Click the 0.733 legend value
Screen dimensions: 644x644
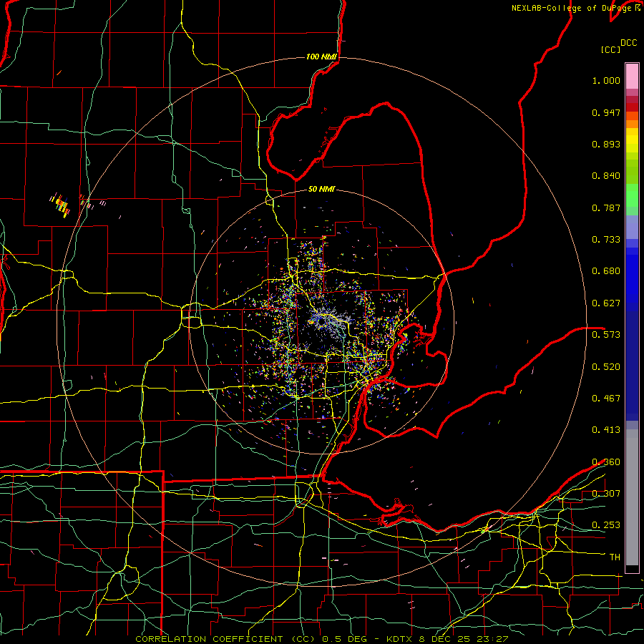606,240
